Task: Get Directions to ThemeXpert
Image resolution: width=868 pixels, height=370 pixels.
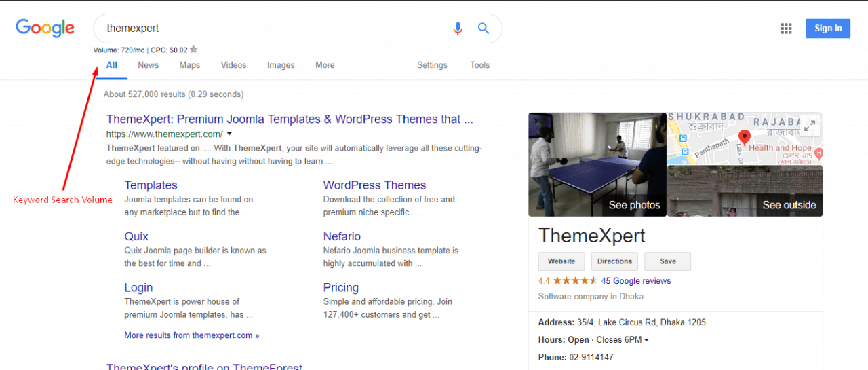Action: [614, 261]
